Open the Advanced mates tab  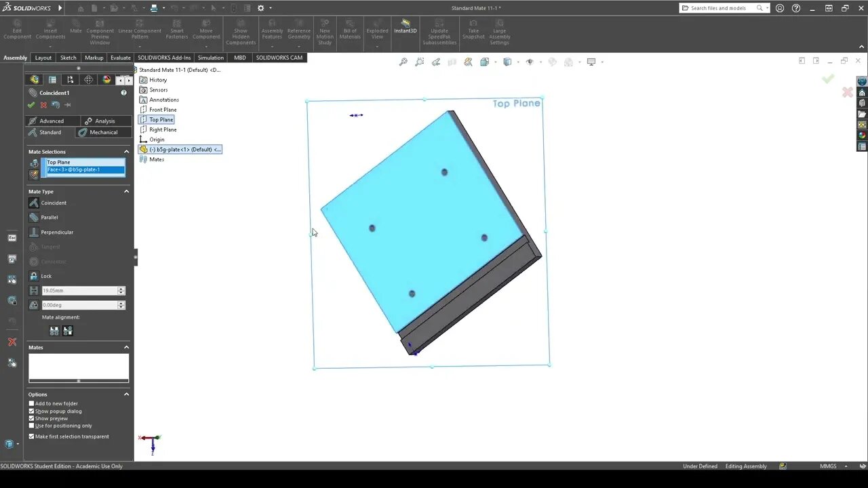(x=52, y=121)
